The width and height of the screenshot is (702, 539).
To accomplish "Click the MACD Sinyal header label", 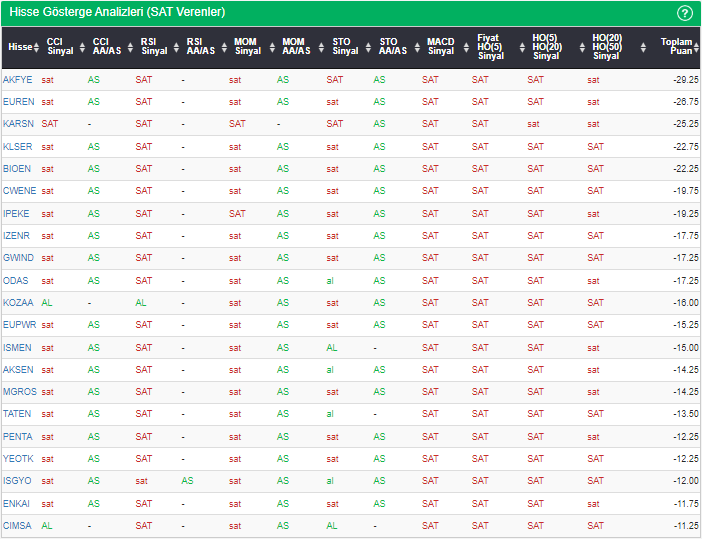I will tap(441, 47).
